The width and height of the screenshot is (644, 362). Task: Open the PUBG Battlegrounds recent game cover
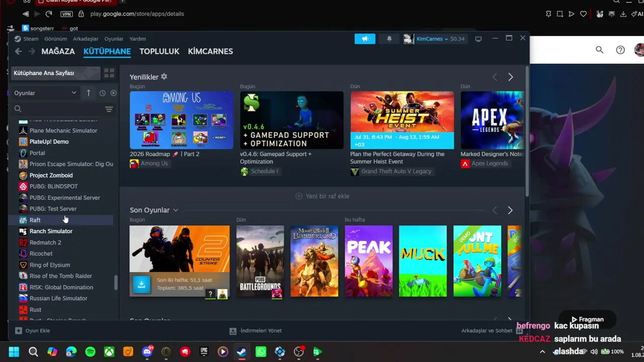click(x=260, y=261)
